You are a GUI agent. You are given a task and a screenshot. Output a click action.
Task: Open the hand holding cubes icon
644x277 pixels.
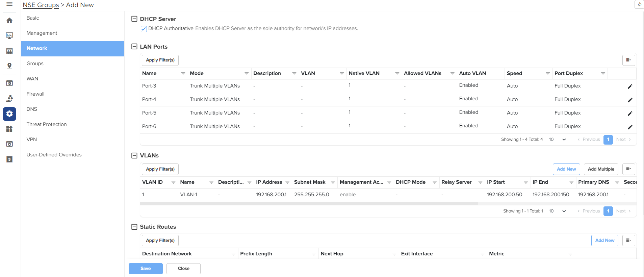point(9,98)
